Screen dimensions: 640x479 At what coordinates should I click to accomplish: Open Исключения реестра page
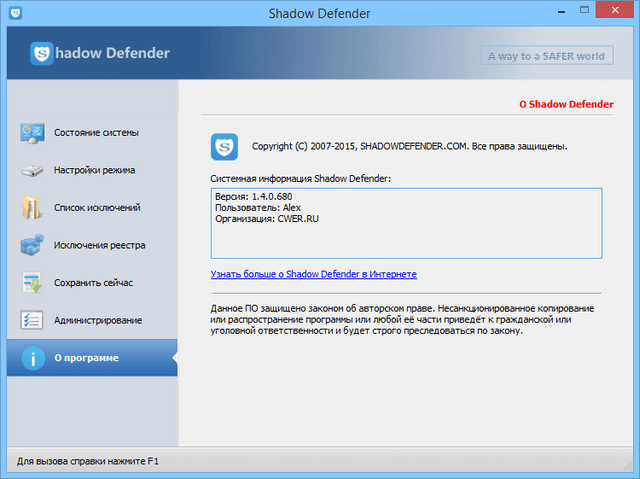point(100,245)
